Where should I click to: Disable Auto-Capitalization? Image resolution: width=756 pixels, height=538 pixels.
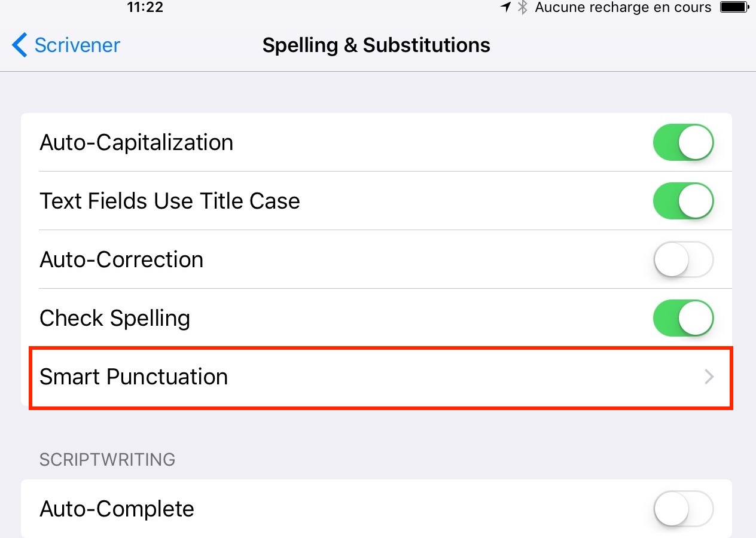(683, 142)
